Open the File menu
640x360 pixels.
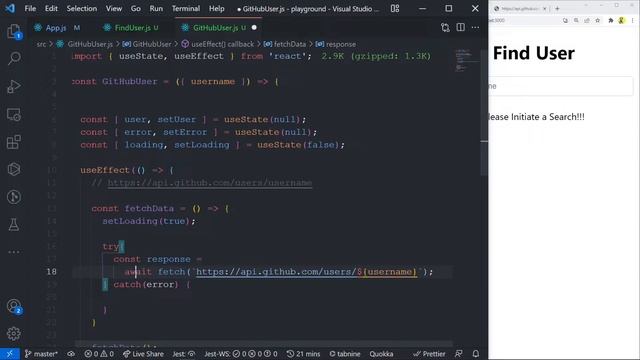[30, 8]
